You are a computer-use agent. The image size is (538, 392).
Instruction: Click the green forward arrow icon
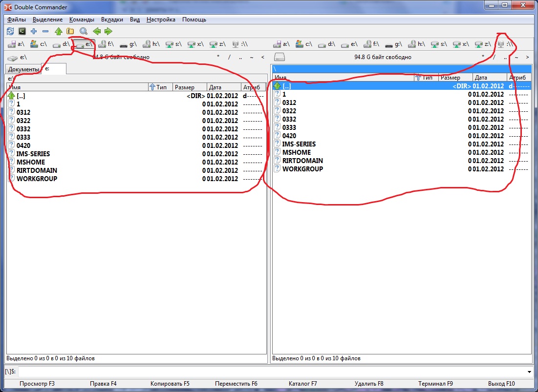[x=108, y=31]
